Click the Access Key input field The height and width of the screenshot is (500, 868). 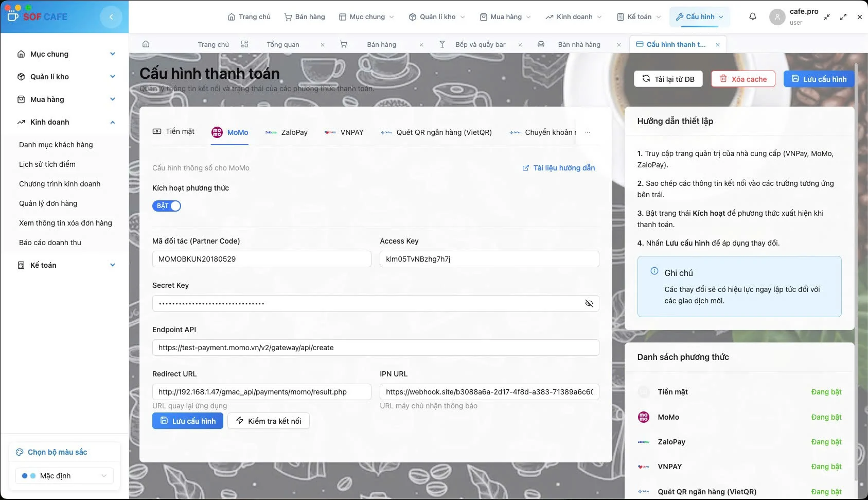489,259
